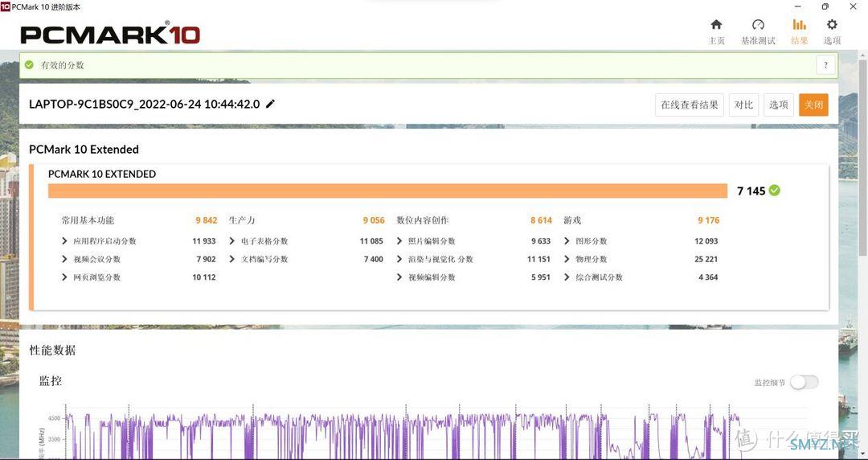Click 数位内容创作 score 8 614
The width and height of the screenshot is (868, 460).
tap(541, 220)
